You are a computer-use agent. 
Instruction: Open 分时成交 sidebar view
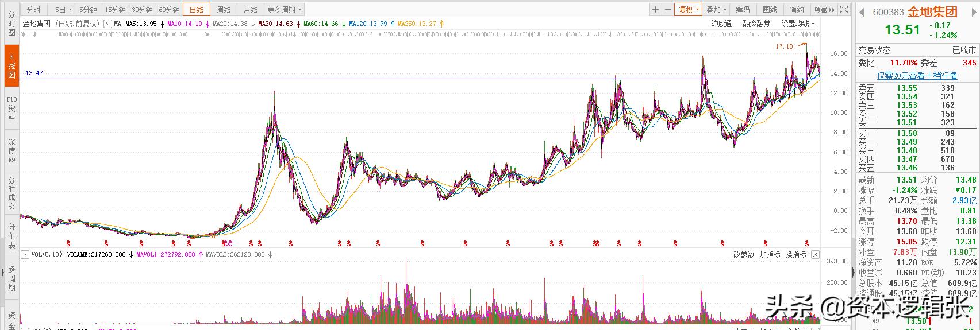pos(11,193)
